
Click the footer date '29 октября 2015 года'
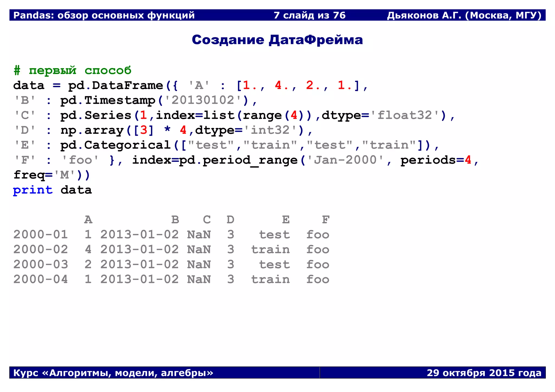tap(484, 373)
